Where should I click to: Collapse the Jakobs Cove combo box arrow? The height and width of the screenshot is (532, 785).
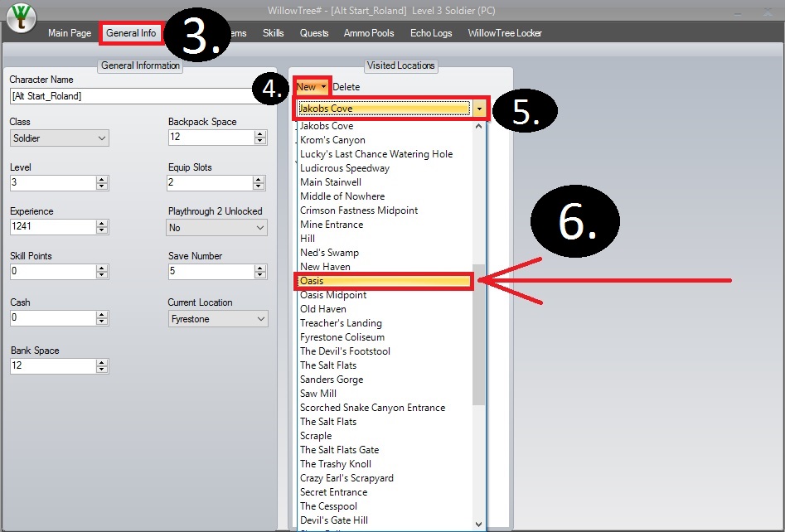click(481, 109)
